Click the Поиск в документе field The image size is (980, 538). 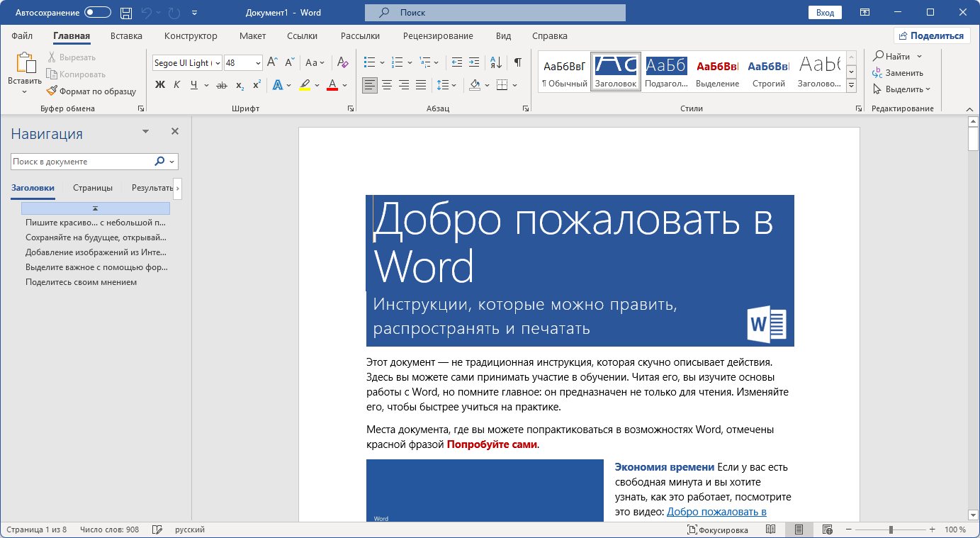tap(81, 162)
